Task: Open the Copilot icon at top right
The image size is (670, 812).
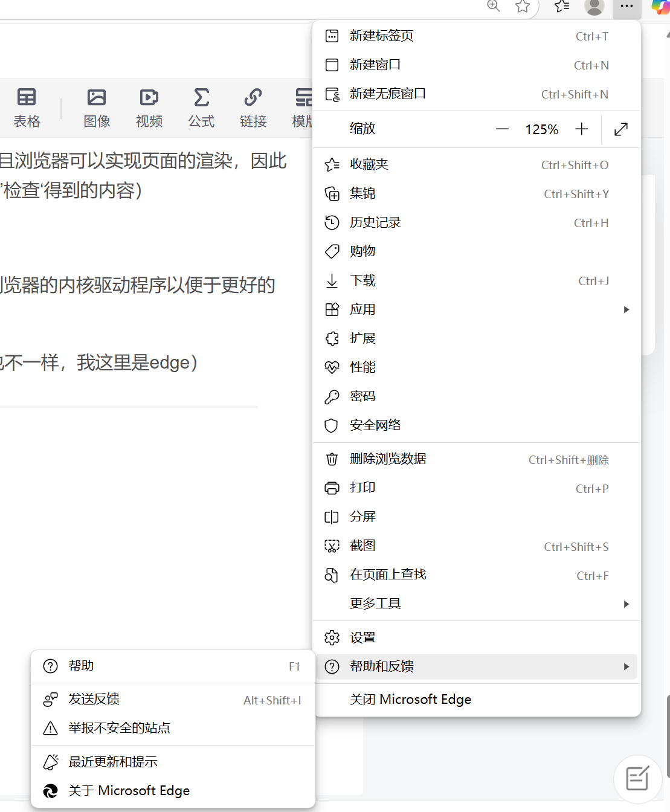Action: coord(661,7)
